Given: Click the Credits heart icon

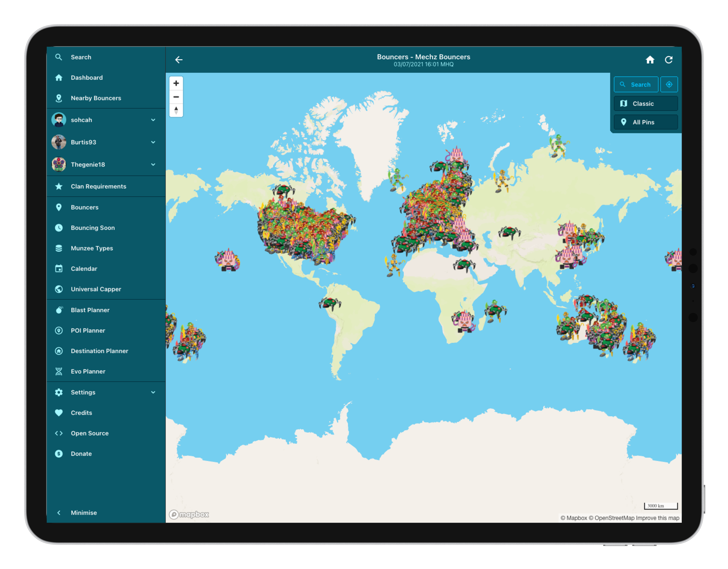Looking at the screenshot, I should click(x=59, y=413).
